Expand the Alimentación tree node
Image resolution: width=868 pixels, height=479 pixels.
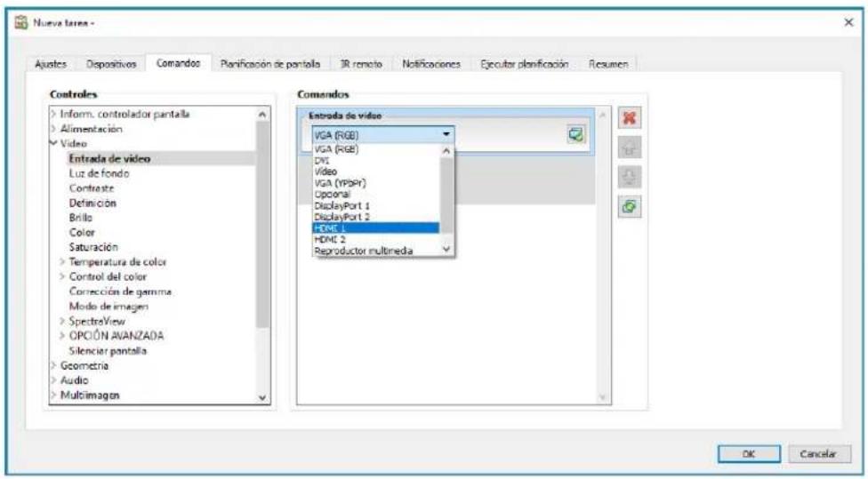(x=53, y=129)
